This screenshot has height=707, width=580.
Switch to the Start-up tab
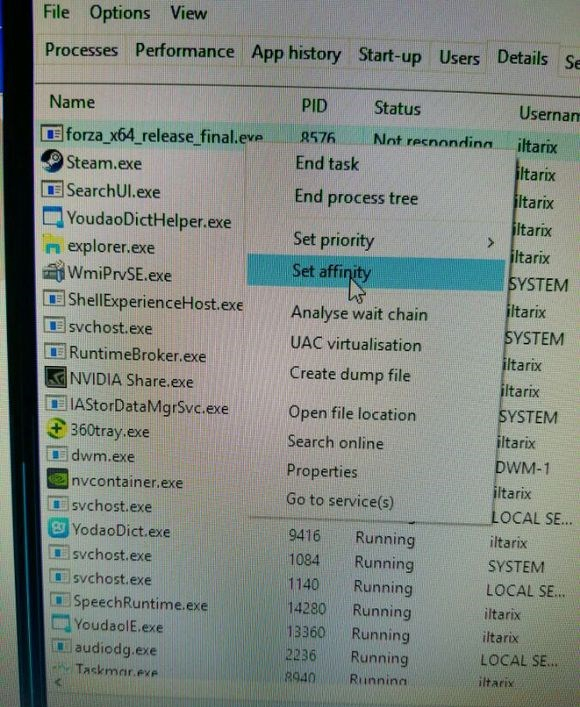[x=390, y=56]
